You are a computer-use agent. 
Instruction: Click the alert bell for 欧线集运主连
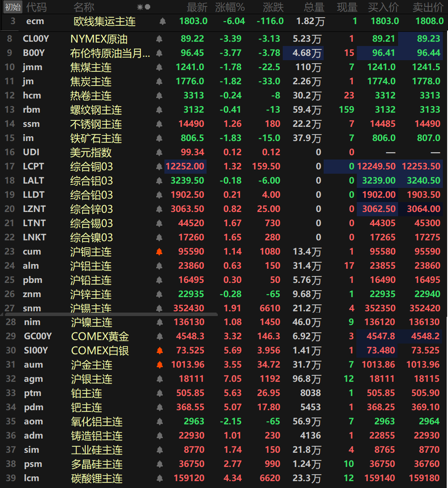tap(162, 21)
